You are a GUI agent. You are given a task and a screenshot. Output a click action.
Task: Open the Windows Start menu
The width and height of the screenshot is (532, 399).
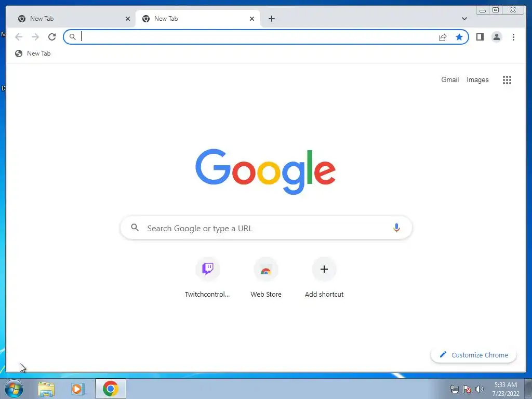coord(14,389)
